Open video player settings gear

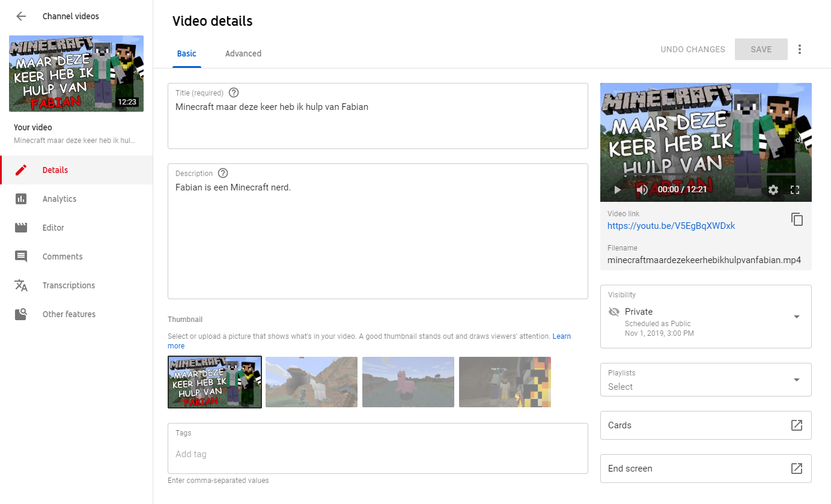pos(773,190)
